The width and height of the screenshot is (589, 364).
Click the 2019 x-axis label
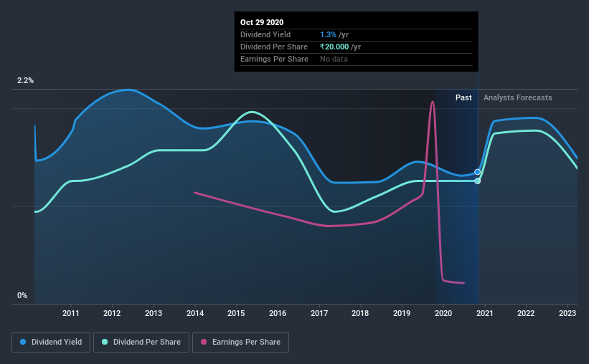coord(402,313)
